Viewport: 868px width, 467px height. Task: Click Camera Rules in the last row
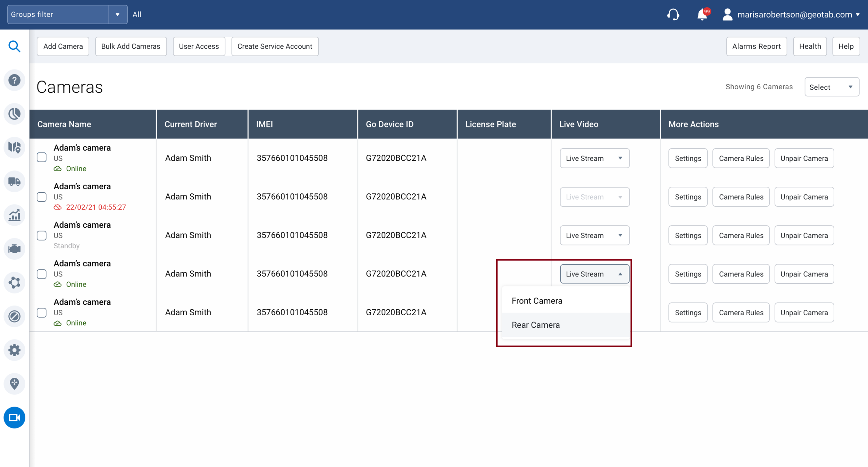pyautogui.click(x=741, y=312)
